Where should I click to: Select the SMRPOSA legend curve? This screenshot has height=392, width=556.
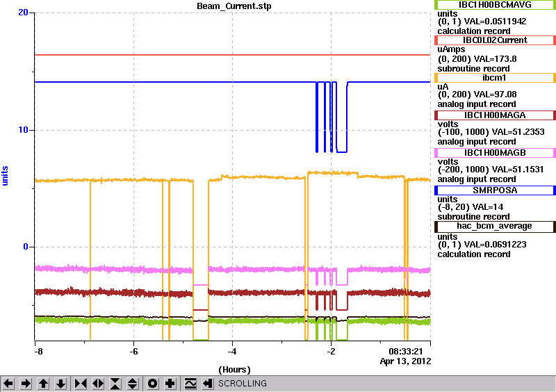(x=495, y=190)
